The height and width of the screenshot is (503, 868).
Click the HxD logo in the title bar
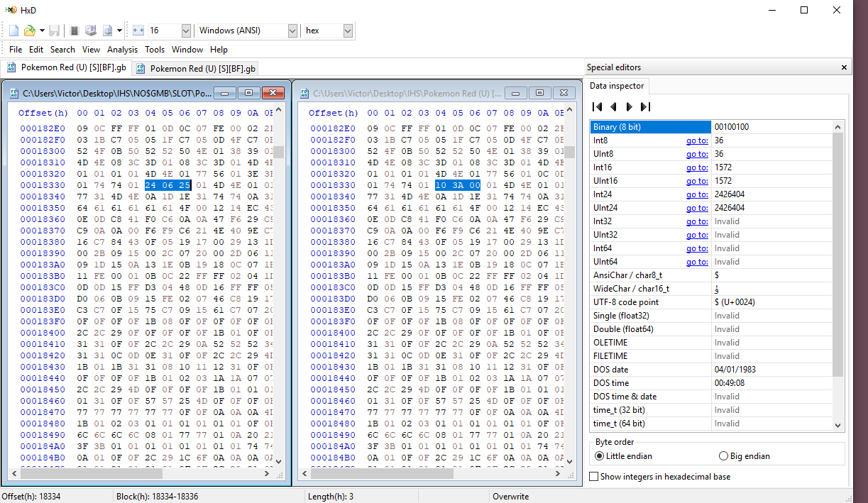click(11, 10)
